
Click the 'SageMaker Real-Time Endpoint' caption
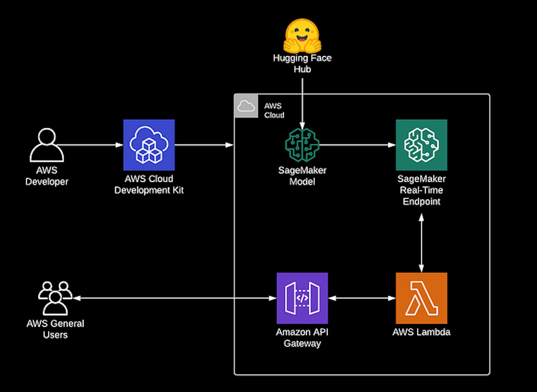tap(421, 190)
